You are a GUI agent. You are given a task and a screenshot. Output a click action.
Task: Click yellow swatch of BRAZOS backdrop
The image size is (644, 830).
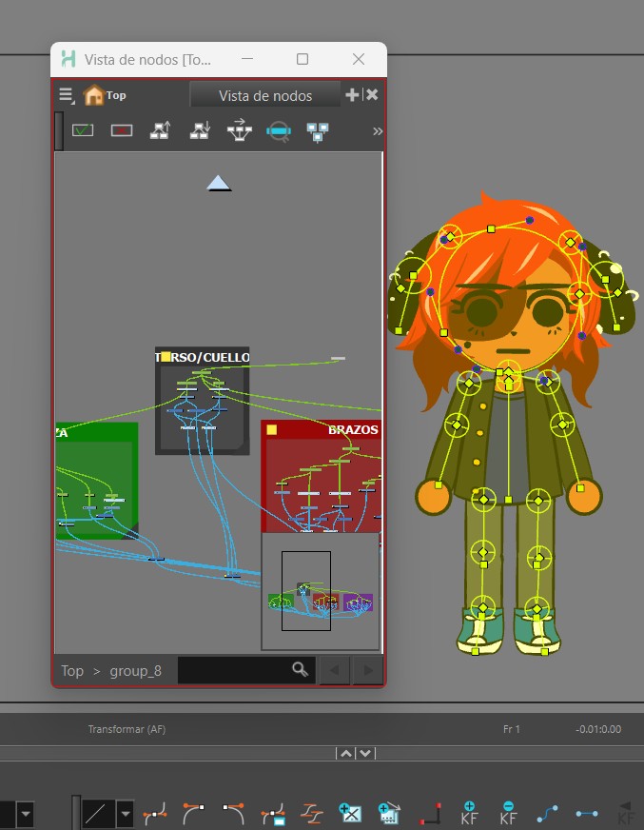271,429
